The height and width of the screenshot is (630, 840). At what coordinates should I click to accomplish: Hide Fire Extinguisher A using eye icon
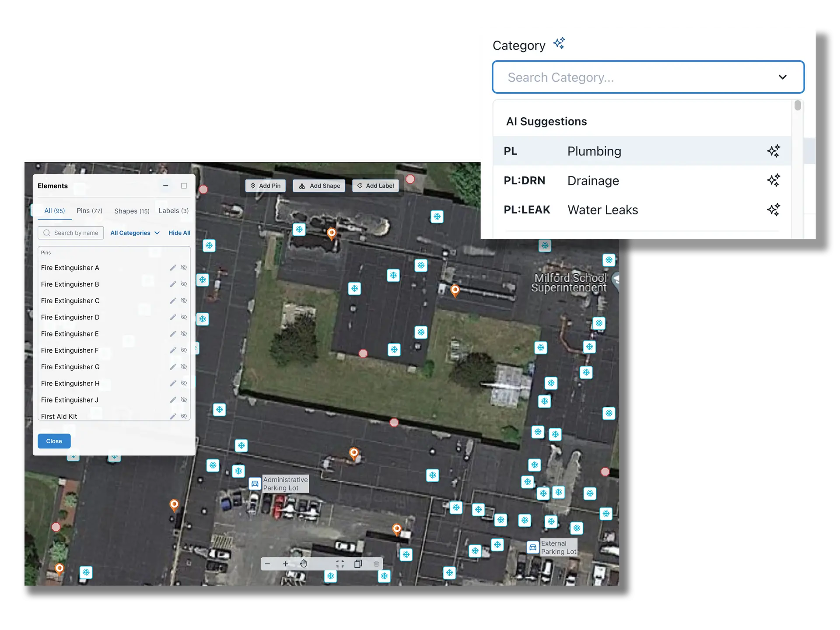[x=184, y=268]
